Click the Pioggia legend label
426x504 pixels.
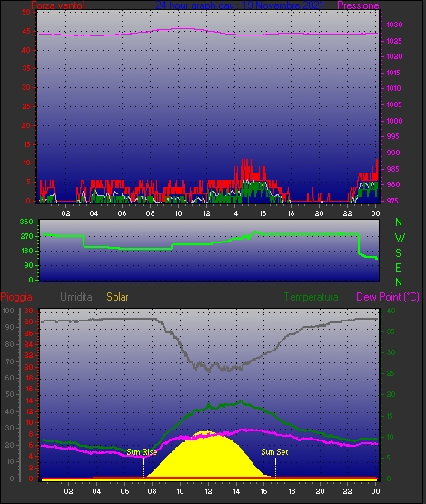[16, 297]
